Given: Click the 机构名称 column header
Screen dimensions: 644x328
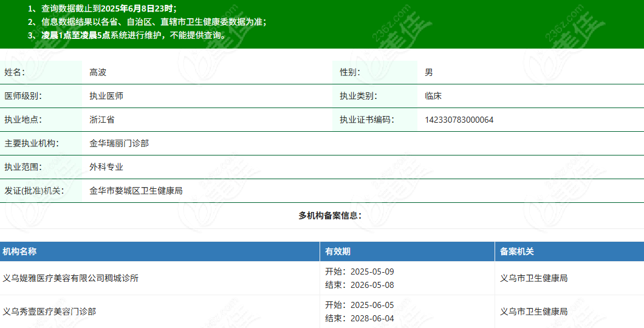Looking at the screenshot, I should pyautogui.click(x=19, y=251).
